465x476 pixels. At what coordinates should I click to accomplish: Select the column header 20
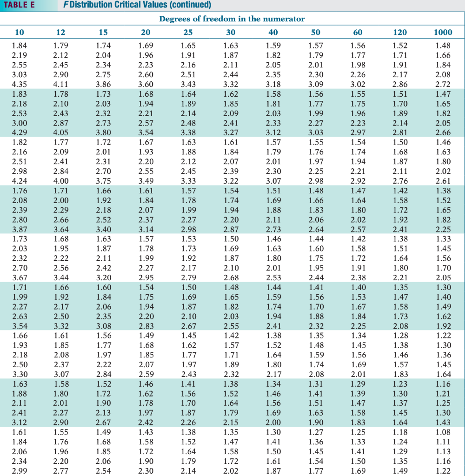click(x=146, y=32)
